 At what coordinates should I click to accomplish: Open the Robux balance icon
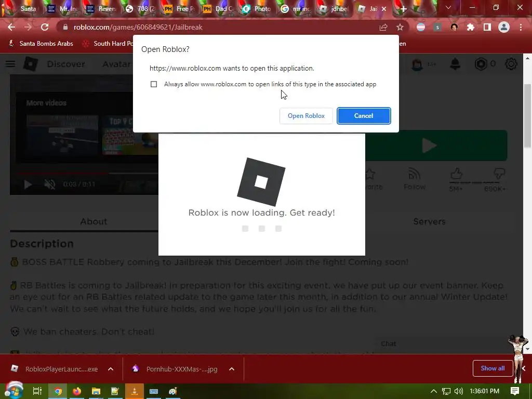481,64
